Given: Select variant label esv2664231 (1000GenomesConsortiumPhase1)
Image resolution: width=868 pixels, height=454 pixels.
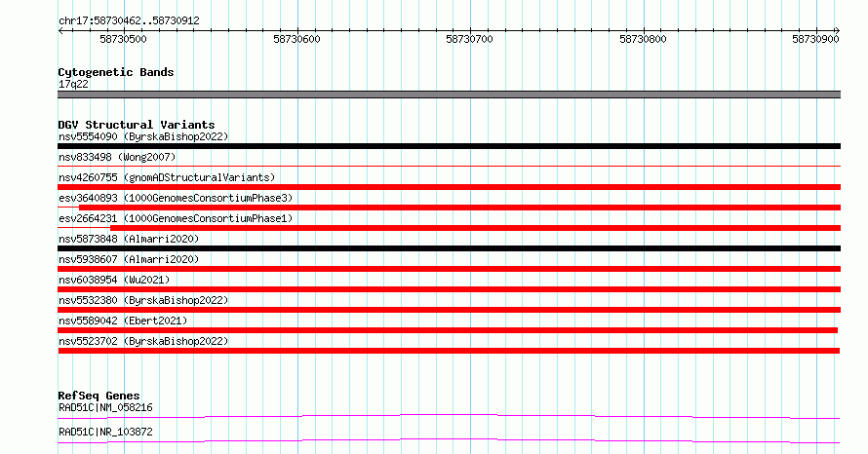Looking at the screenshot, I should coord(176,218).
